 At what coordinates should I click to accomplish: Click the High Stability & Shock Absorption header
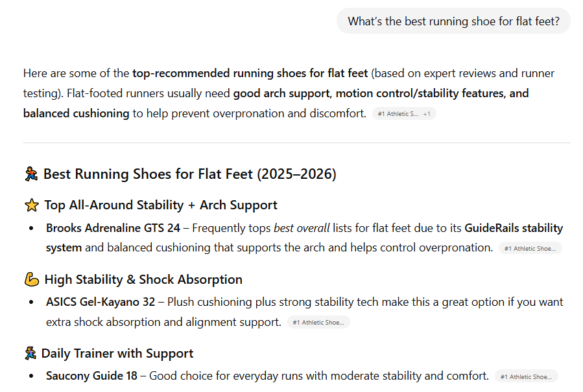(x=143, y=279)
